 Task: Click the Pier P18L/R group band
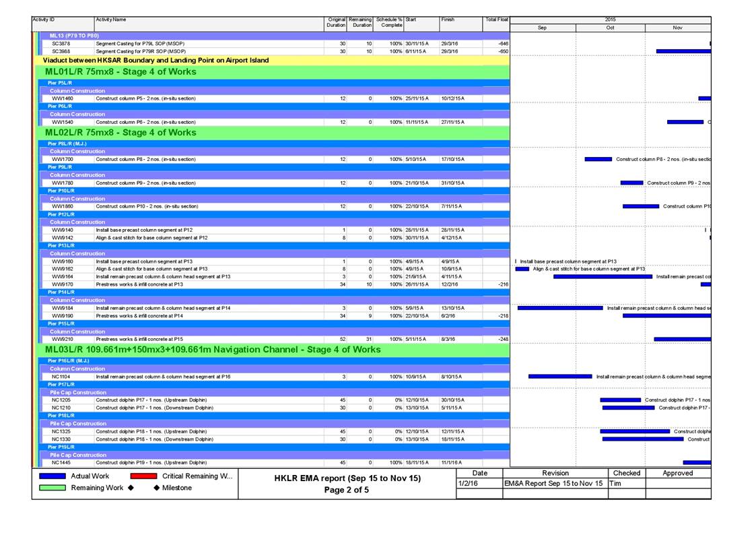(274, 415)
